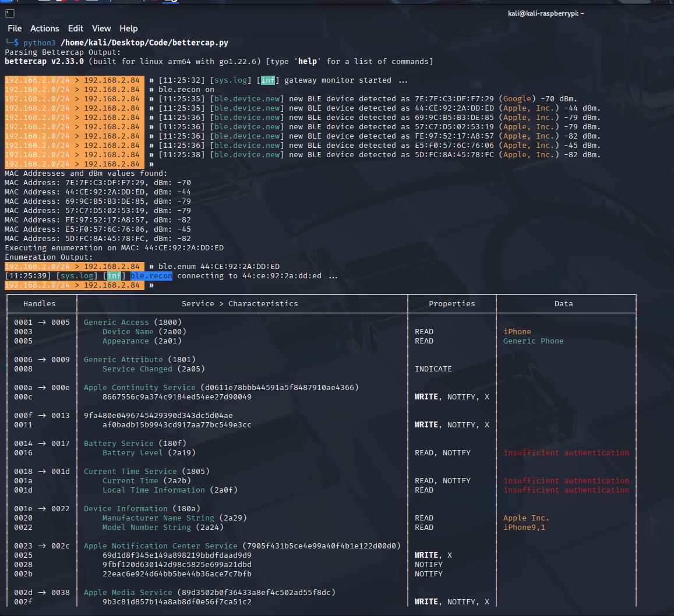This screenshot has height=616, width=674.
Task: Click line 'MAC Address: FE:97:52:17:A8:57, dBm: -82'
Action: coord(98,220)
